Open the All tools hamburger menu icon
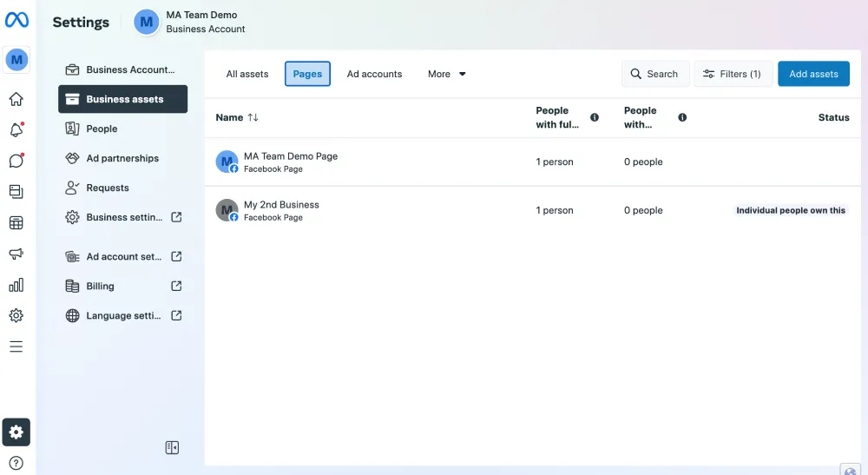The image size is (868, 475). tap(16, 346)
